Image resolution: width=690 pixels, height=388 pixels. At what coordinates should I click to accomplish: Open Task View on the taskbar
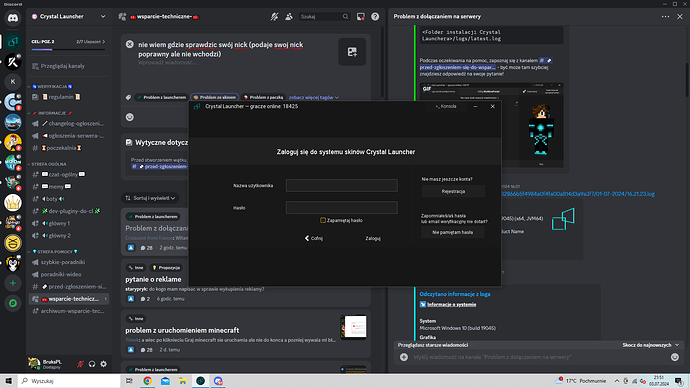129,381
